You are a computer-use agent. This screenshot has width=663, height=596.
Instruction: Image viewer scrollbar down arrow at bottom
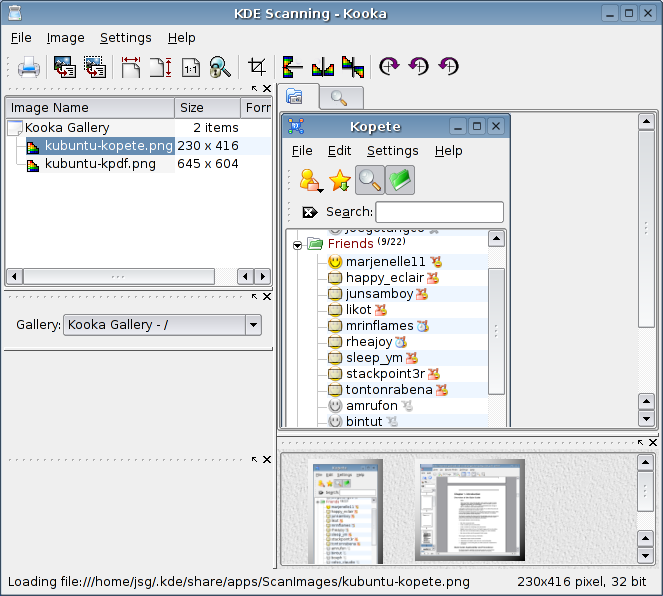(x=646, y=418)
